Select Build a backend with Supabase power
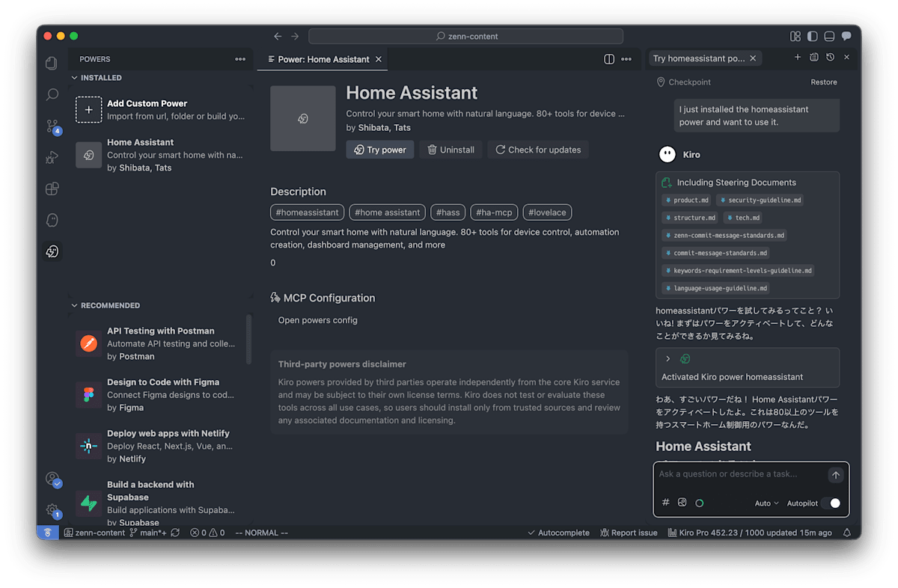Screen dimensions: 898x588 (x=161, y=503)
